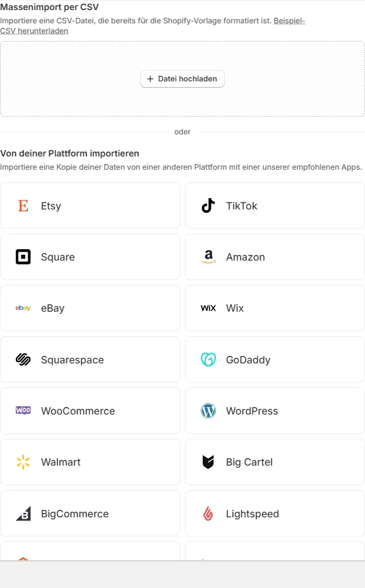
Task: Click the Etsy logo icon
Action: [23, 206]
